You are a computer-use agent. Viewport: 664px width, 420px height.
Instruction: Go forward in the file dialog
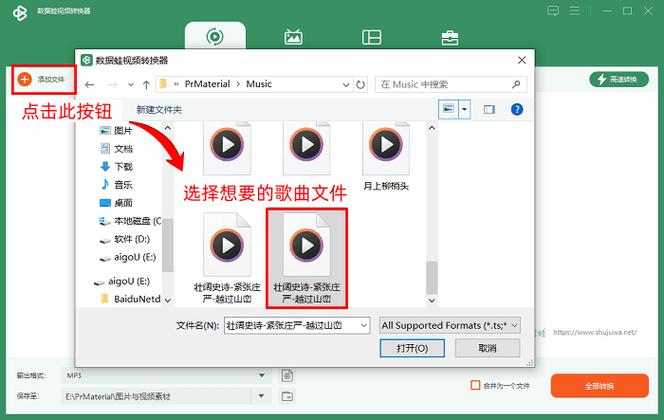[112, 85]
